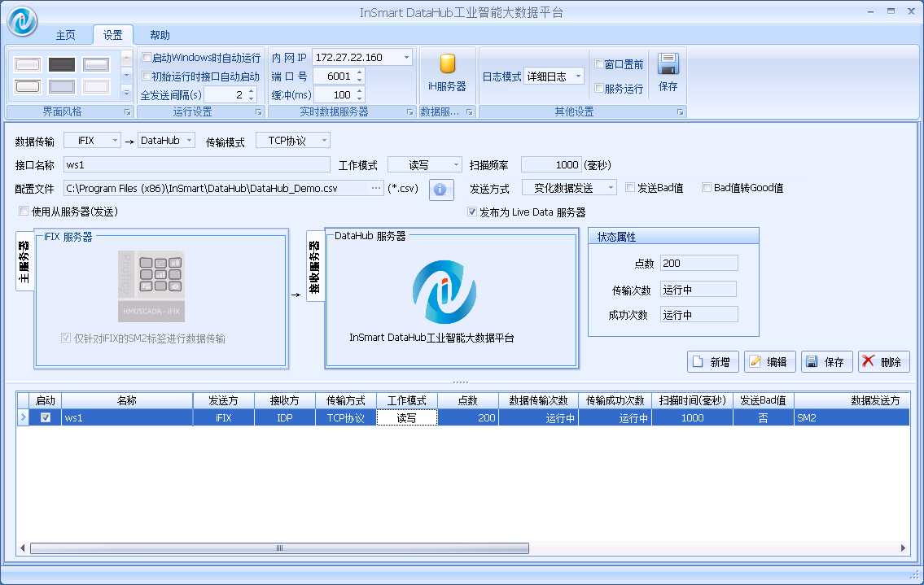Open the 工作模式 读写 dropdown

point(456,165)
